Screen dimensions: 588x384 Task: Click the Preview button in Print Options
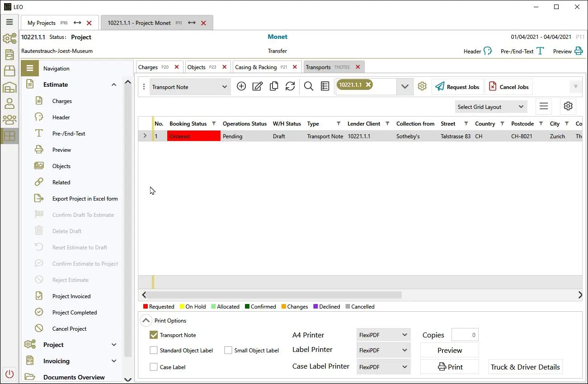pyautogui.click(x=450, y=350)
